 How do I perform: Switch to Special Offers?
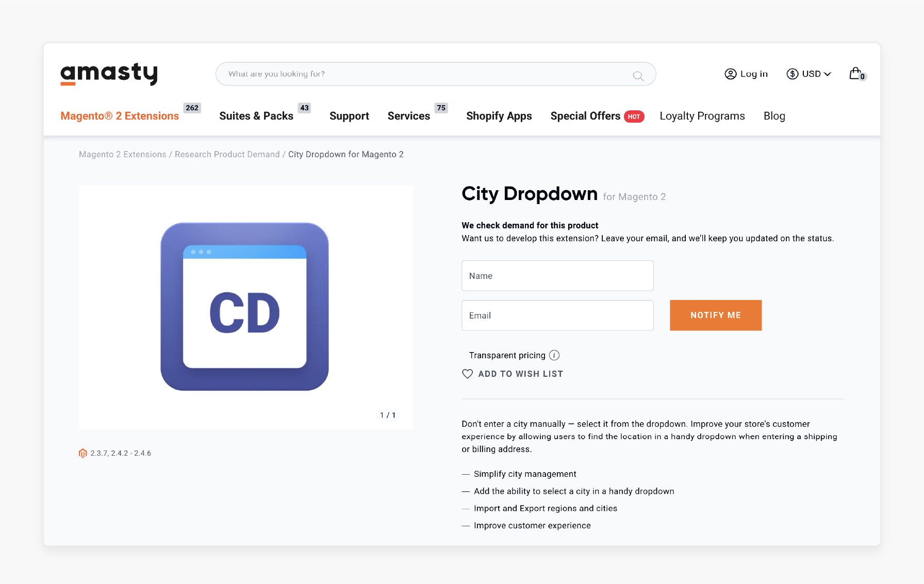[585, 116]
